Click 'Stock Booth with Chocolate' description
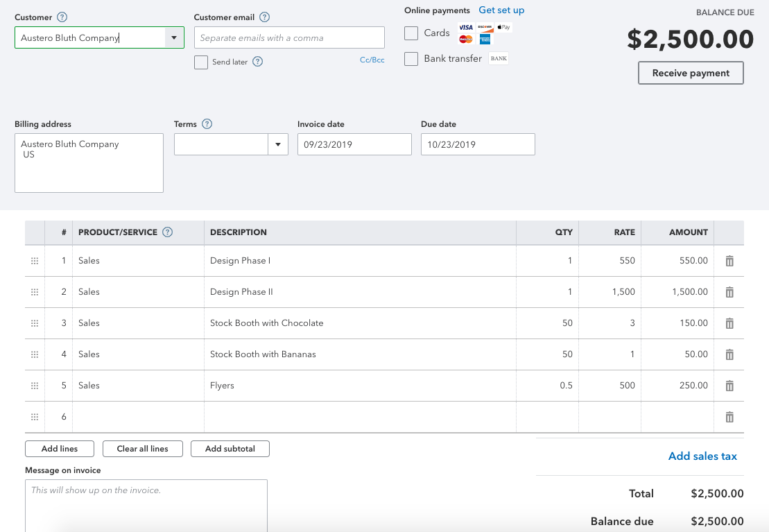 coord(360,323)
